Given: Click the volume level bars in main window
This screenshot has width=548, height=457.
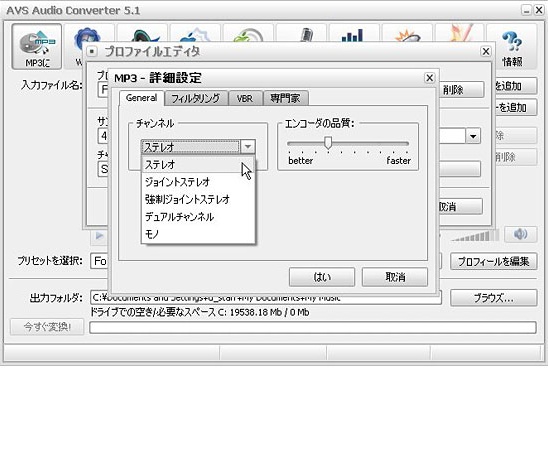Looking at the screenshot, I should pyautogui.click(x=475, y=236).
